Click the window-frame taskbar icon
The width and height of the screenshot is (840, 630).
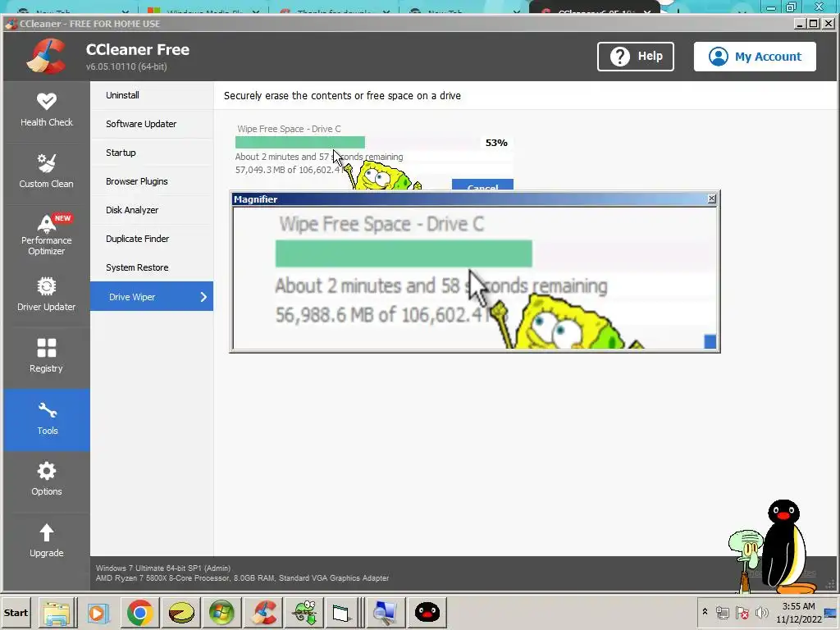coord(340,612)
